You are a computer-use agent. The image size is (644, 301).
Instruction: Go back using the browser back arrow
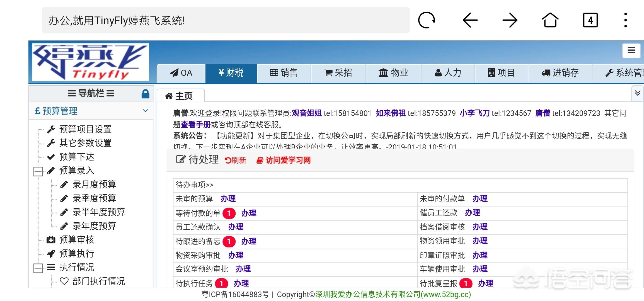[x=470, y=20]
